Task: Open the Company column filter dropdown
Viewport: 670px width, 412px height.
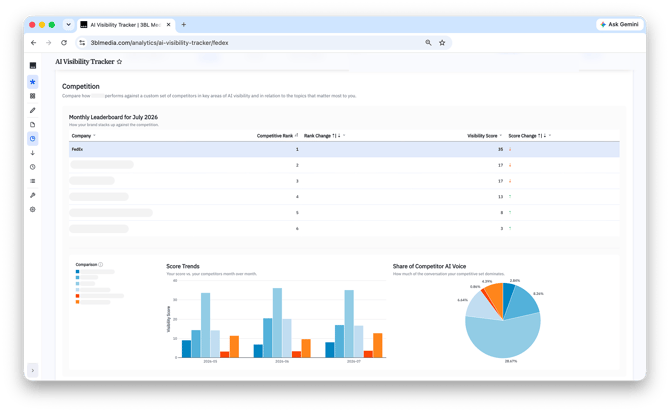Action: click(x=94, y=136)
